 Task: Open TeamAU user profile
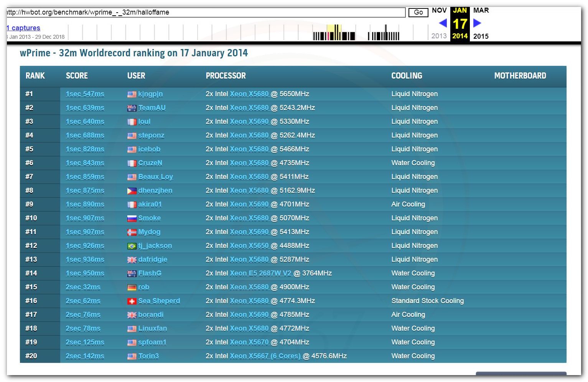[152, 108]
